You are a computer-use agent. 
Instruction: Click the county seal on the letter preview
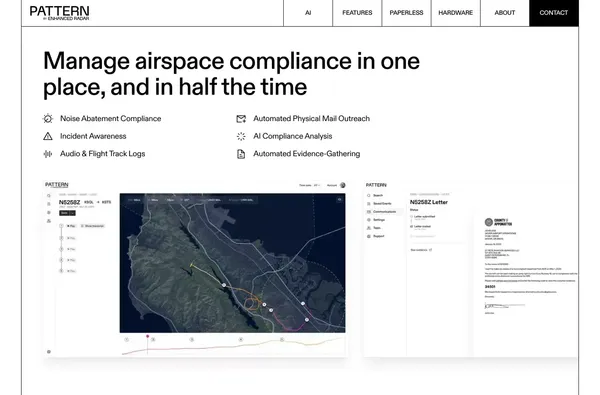coord(489,222)
